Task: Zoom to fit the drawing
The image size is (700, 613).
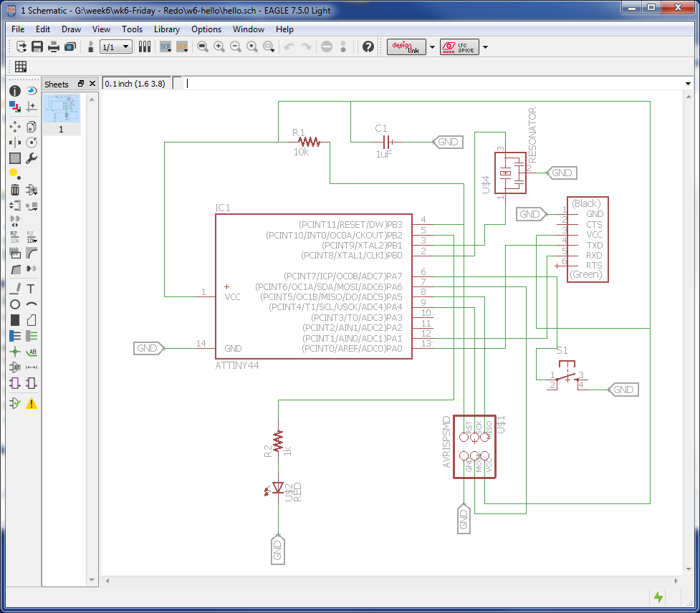Action: pyautogui.click(x=202, y=47)
